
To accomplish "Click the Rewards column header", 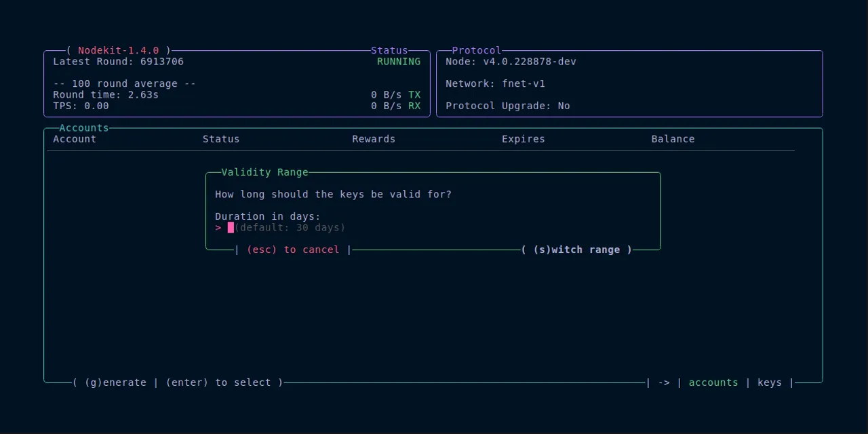I will tap(374, 139).
